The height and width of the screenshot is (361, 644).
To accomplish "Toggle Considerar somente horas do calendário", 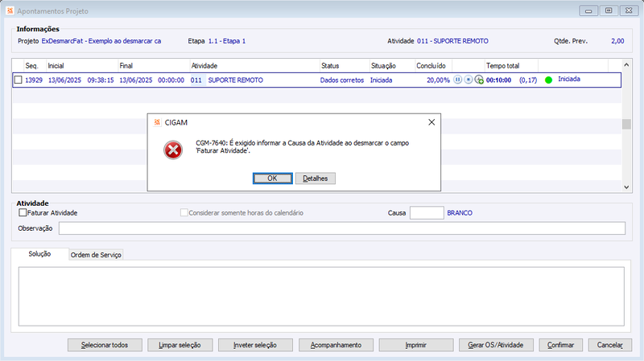I will [x=184, y=212].
